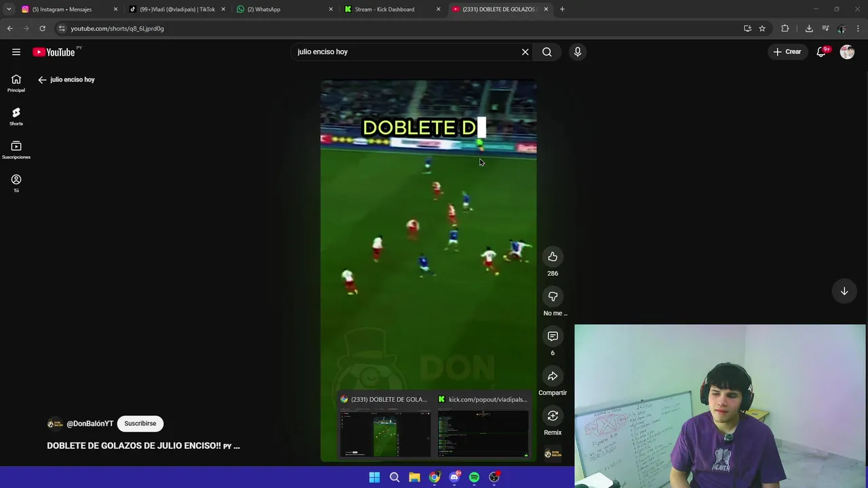Subscribe with the Suscribirse button
The image size is (868, 488).
pos(140,424)
